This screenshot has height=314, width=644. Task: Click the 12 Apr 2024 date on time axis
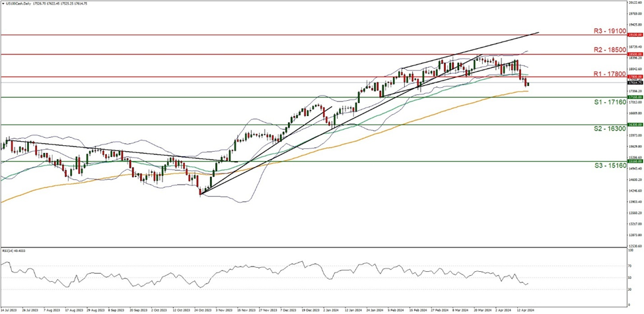[526, 308]
